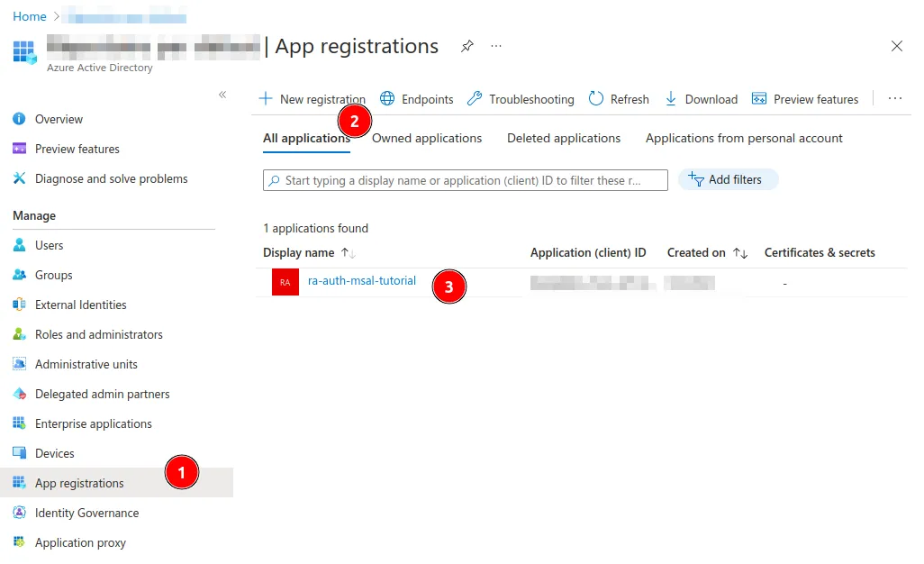Sort by Display name column arrows
The image size is (924, 564).
(x=348, y=253)
